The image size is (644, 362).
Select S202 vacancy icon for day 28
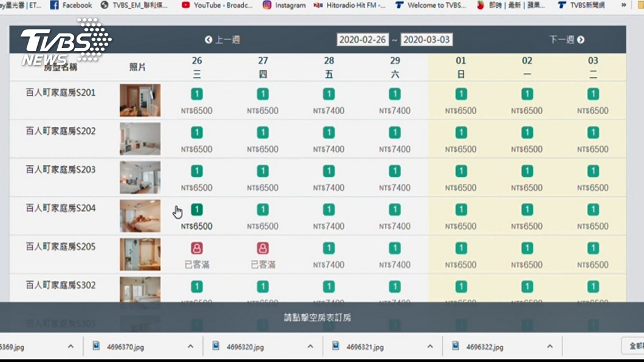click(329, 132)
